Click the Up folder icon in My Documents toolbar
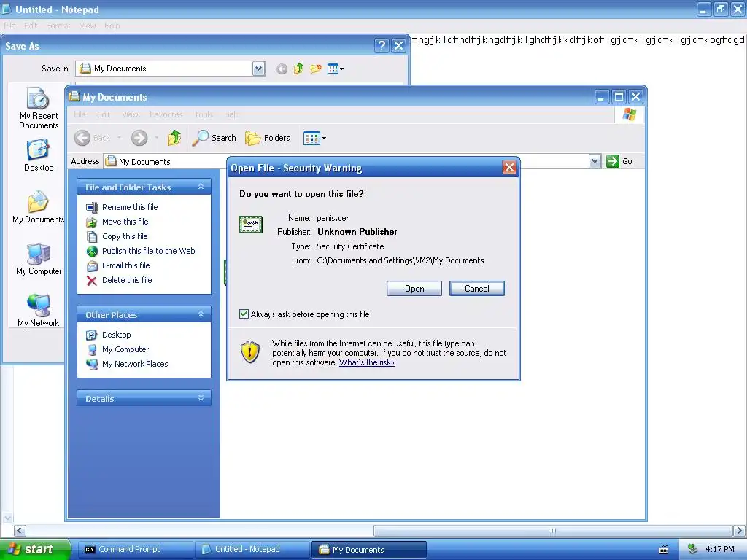This screenshot has height=560, width=747. [x=174, y=138]
